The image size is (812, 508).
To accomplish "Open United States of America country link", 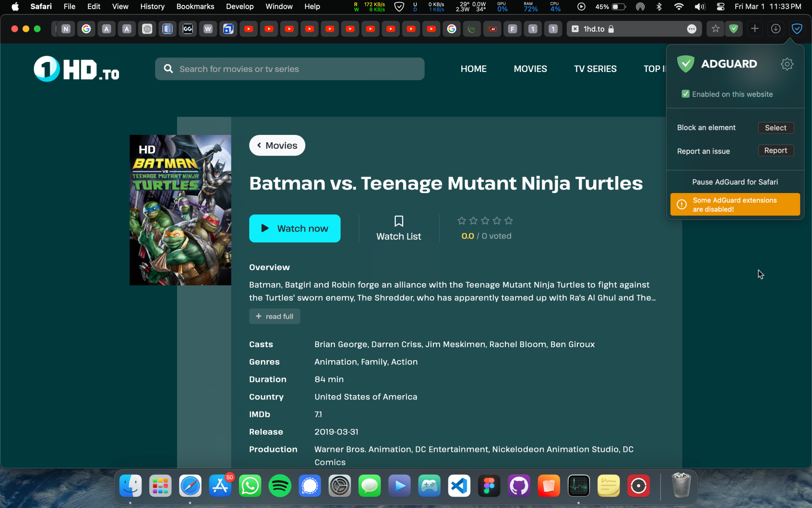I will [366, 397].
